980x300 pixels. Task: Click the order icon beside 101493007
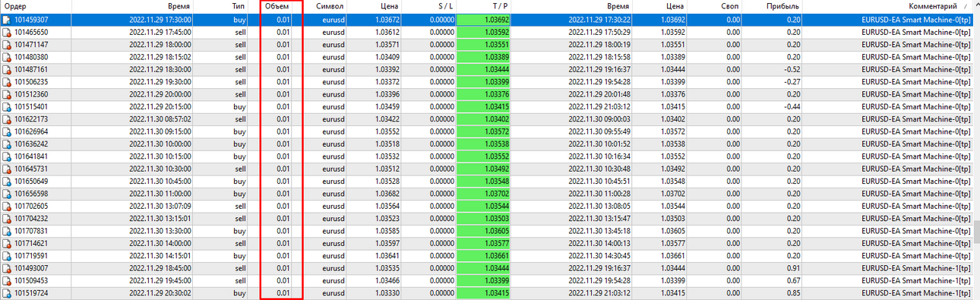pyautogui.click(x=7, y=268)
